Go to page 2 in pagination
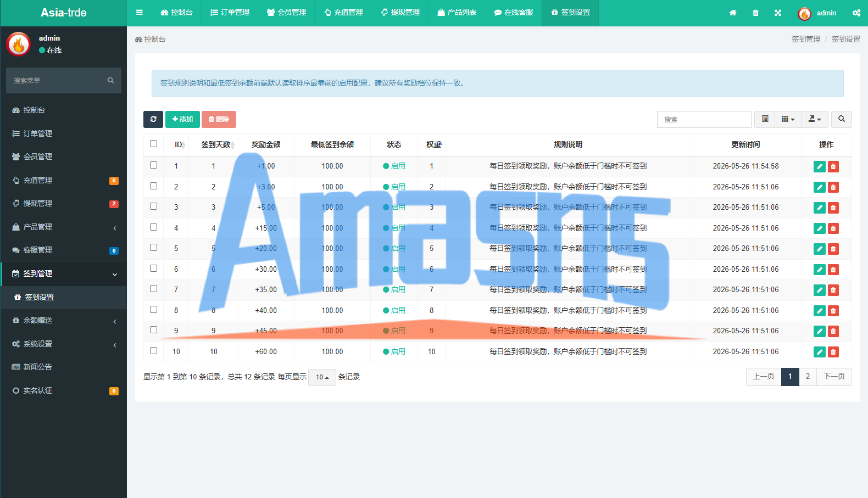 (808, 377)
